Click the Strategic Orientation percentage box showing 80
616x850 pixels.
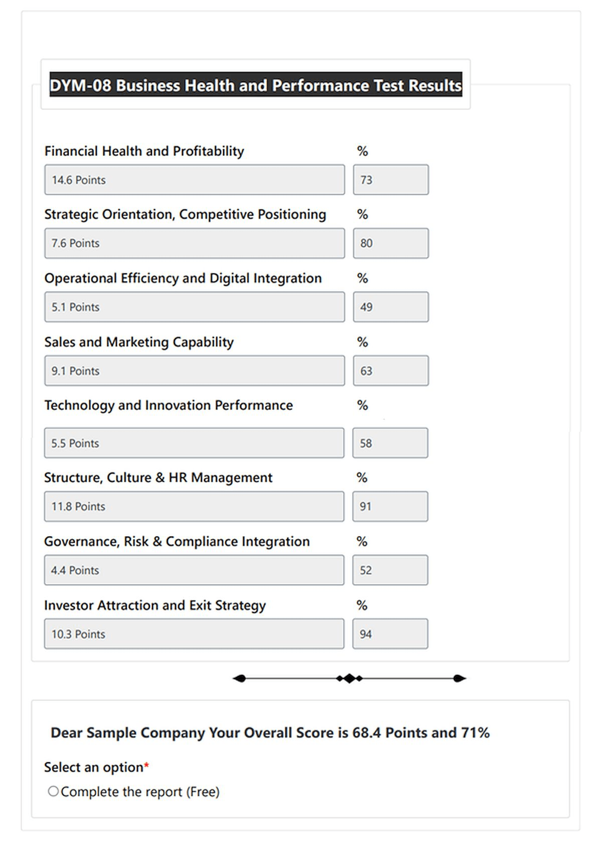391,243
